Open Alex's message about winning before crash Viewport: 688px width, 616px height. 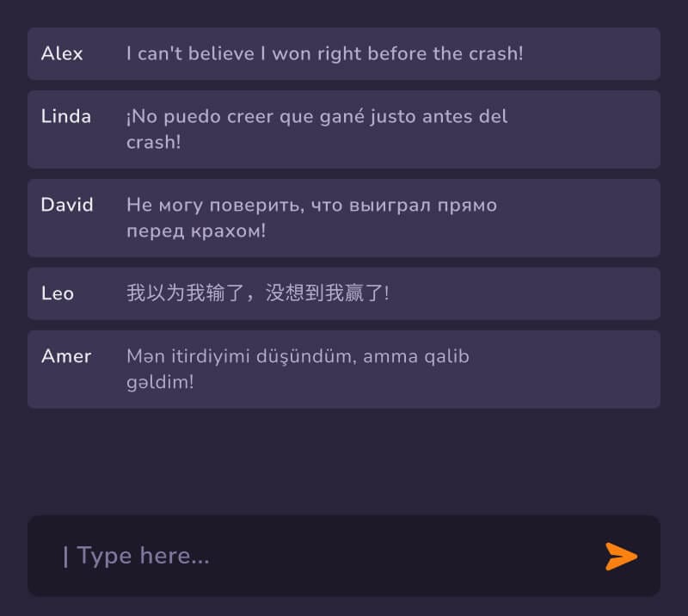(325, 53)
